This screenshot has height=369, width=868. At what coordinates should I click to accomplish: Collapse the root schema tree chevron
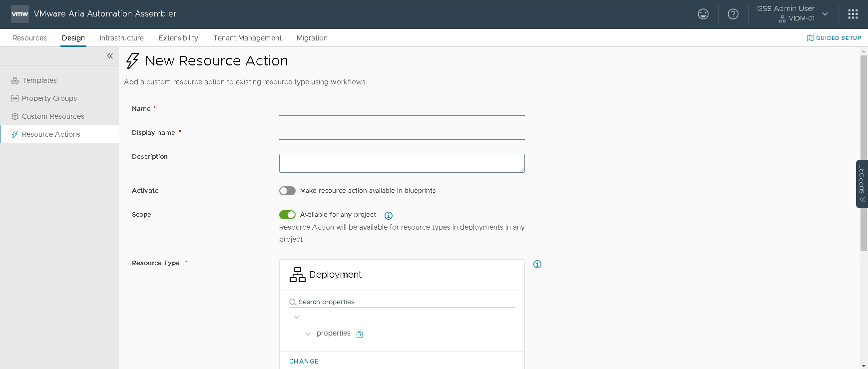pos(297,317)
